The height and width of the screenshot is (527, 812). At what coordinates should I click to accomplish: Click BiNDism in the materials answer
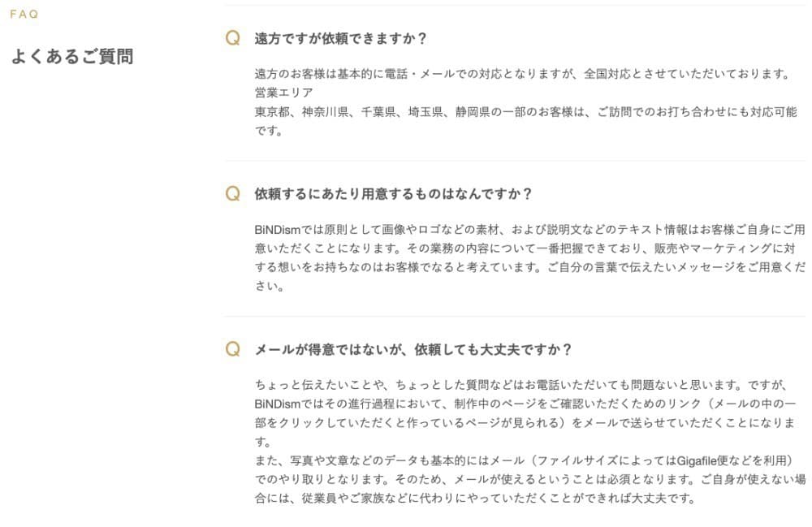278,229
